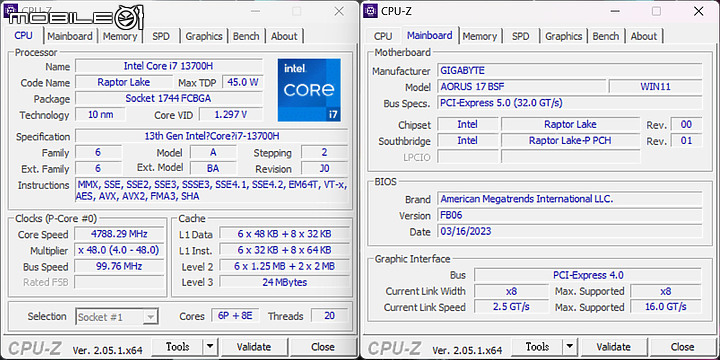
Task: Click the BIOS Version FB06 field
Action: pos(569,215)
